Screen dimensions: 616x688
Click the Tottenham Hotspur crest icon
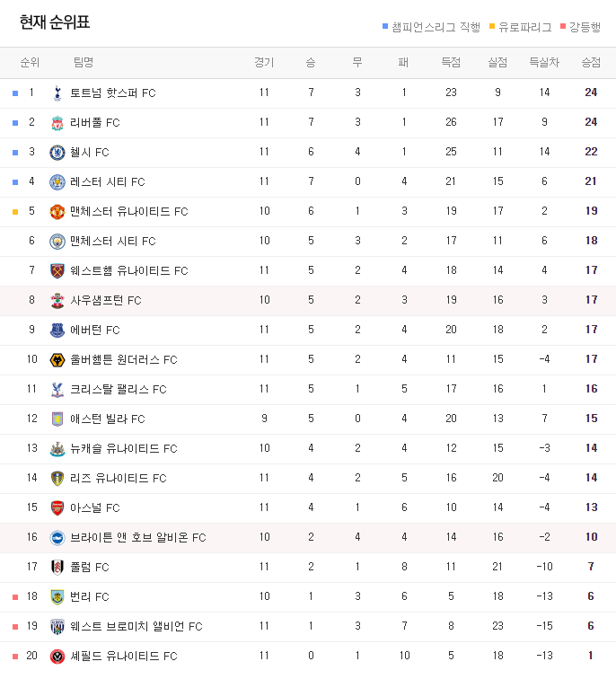tap(57, 93)
